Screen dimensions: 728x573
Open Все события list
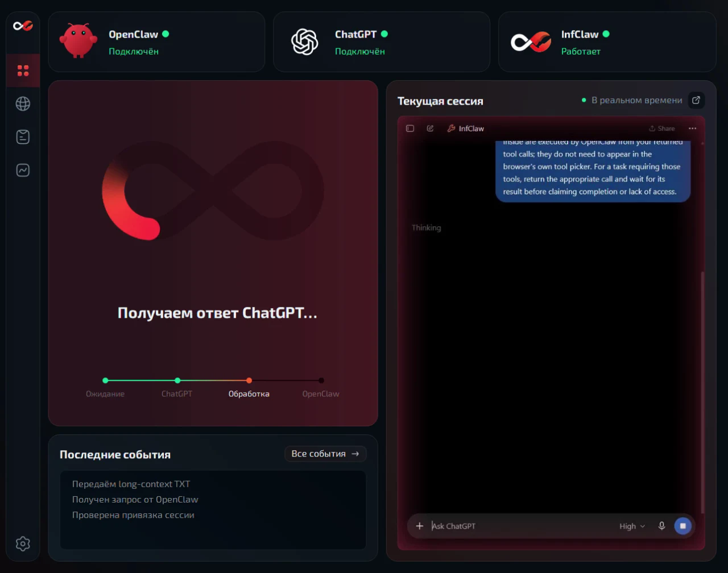(x=325, y=454)
